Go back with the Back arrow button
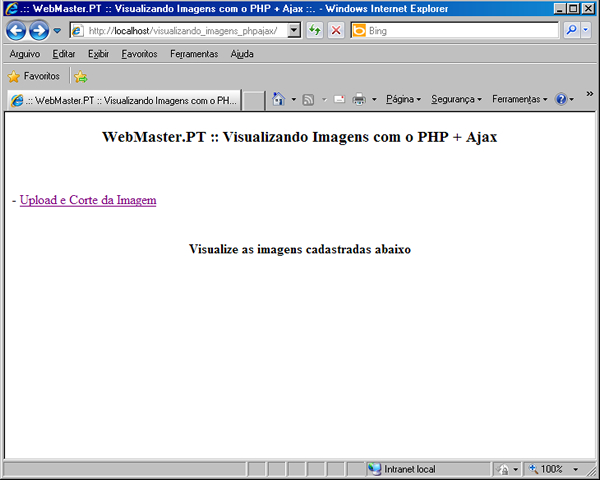 point(16,31)
